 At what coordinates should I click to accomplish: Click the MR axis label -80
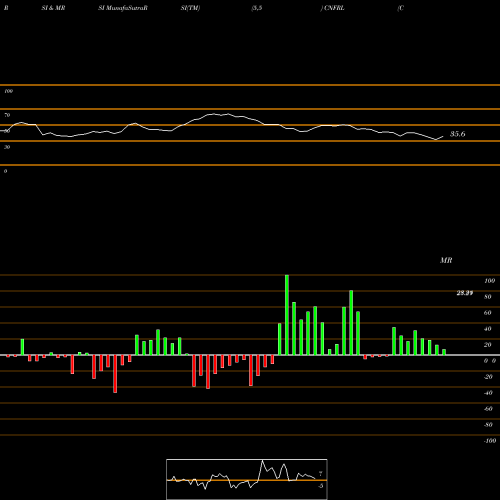(x=488, y=425)
